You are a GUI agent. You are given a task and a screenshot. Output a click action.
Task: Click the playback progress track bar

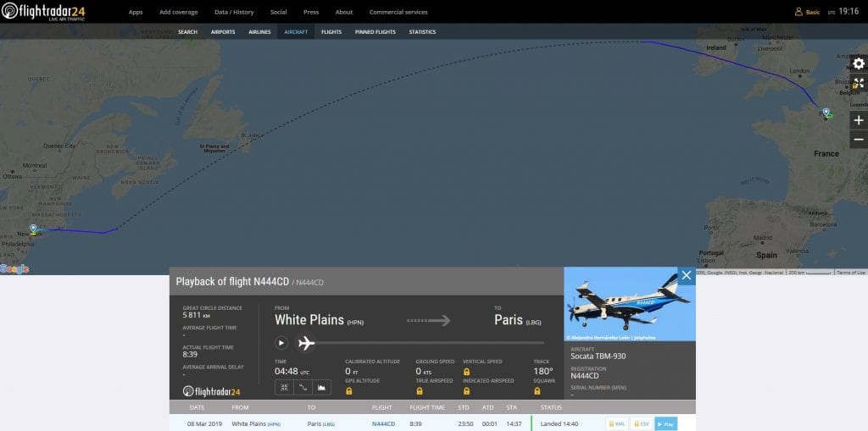(430, 343)
